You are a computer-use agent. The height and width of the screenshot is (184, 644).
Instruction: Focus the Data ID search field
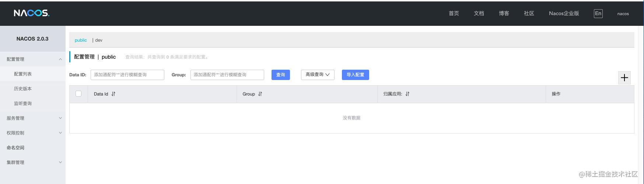[x=127, y=75]
